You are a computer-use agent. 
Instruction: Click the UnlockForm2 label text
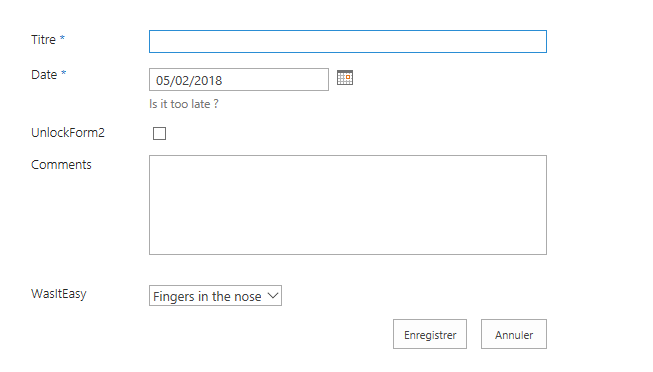68,132
